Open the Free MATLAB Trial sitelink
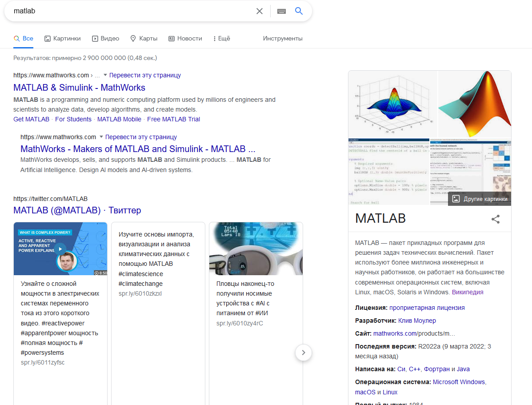Image resolution: width=532 pixels, height=405 pixels. pyautogui.click(x=173, y=120)
